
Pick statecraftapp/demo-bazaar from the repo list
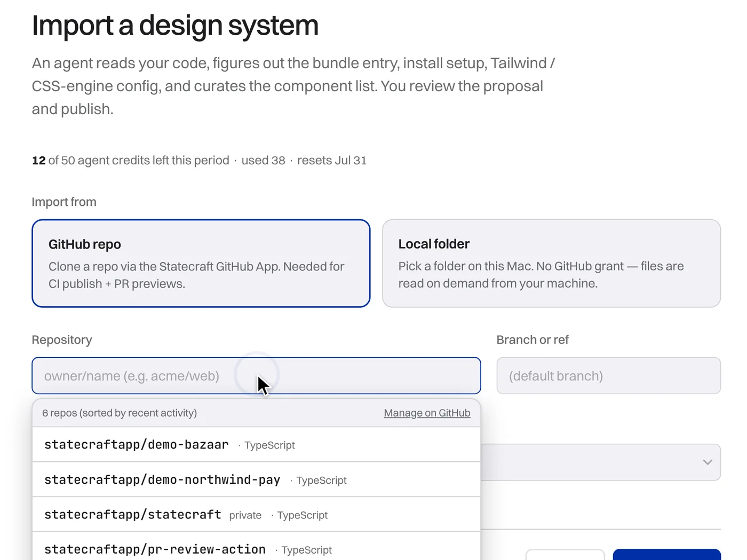256,444
